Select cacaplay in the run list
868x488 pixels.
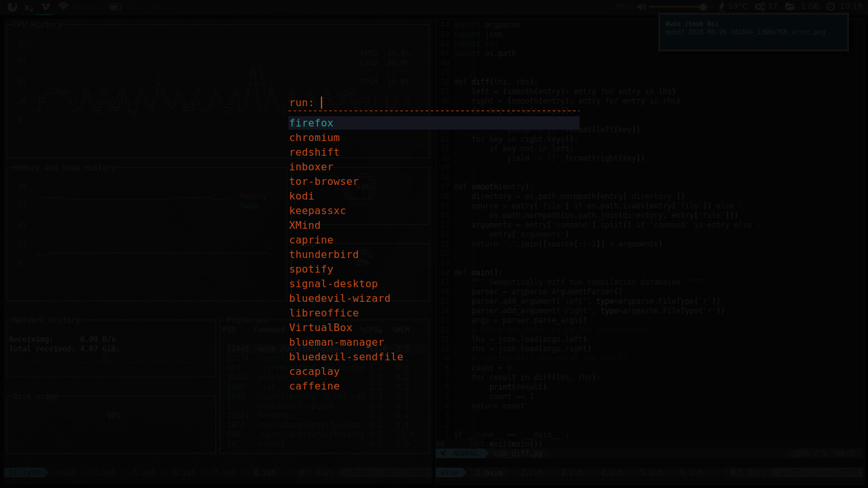coord(434,372)
